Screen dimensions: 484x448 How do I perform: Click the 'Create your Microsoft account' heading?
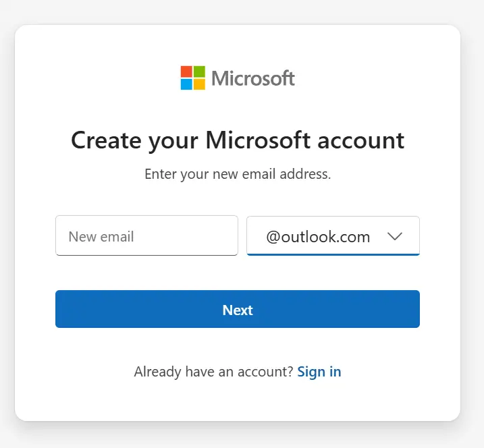point(238,140)
